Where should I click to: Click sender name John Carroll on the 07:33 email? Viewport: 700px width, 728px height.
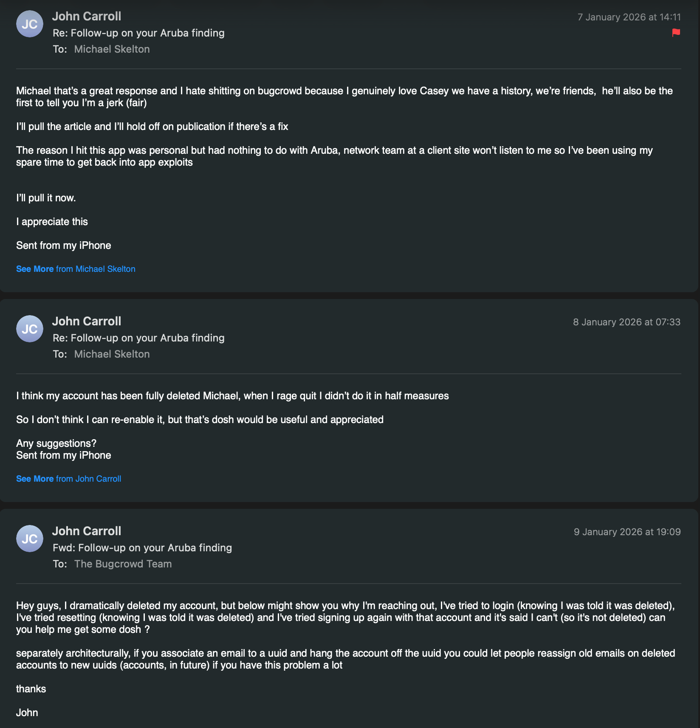(x=87, y=322)
